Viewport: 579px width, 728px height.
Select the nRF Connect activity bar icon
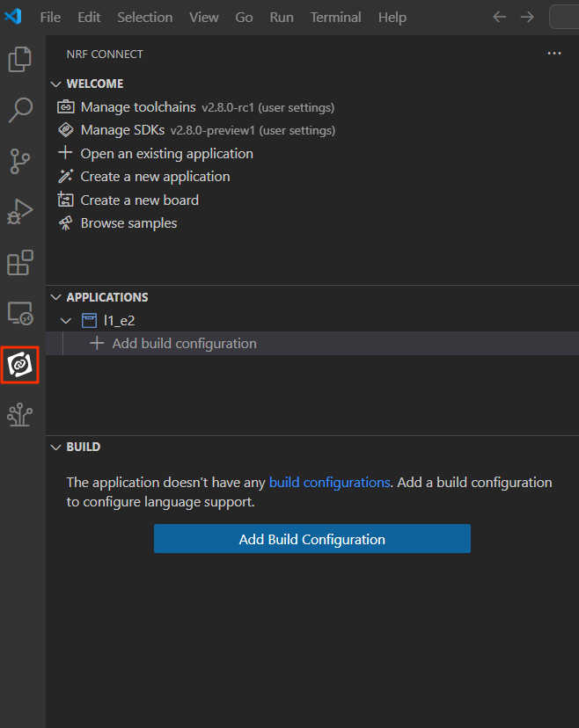pyautogui.click(x=20, y=364)
